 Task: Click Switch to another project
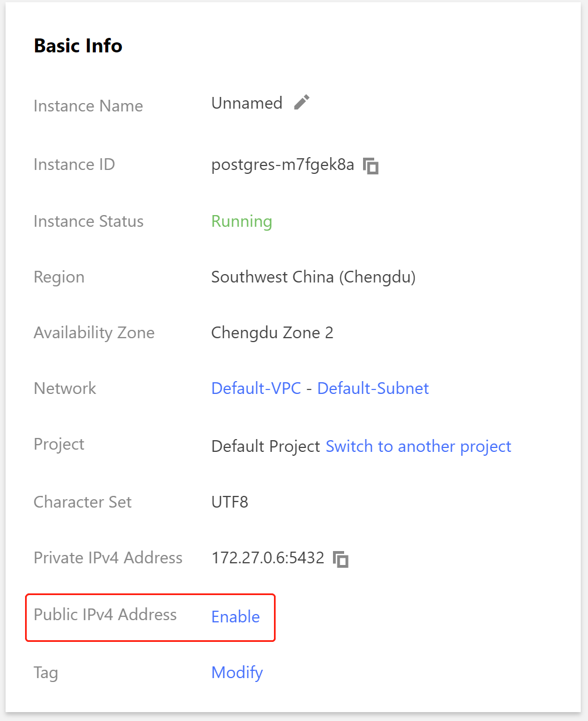point(419,446)
